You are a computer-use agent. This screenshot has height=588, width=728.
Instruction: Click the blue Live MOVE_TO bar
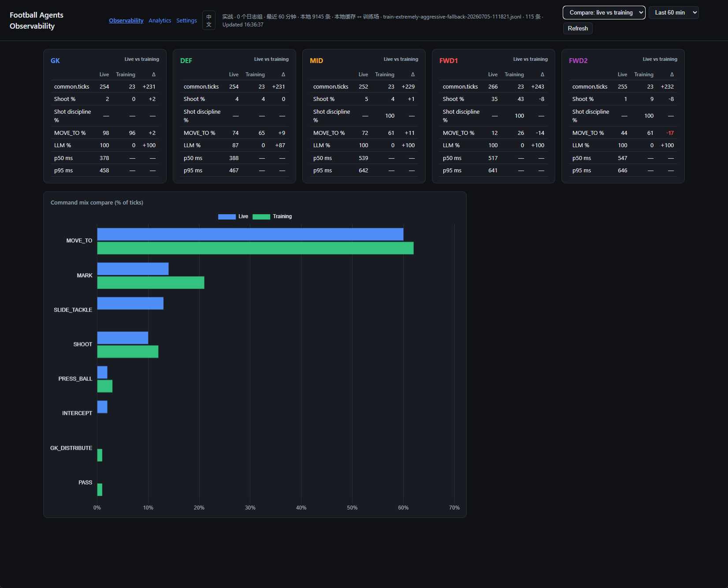click(x=250, y=234)
